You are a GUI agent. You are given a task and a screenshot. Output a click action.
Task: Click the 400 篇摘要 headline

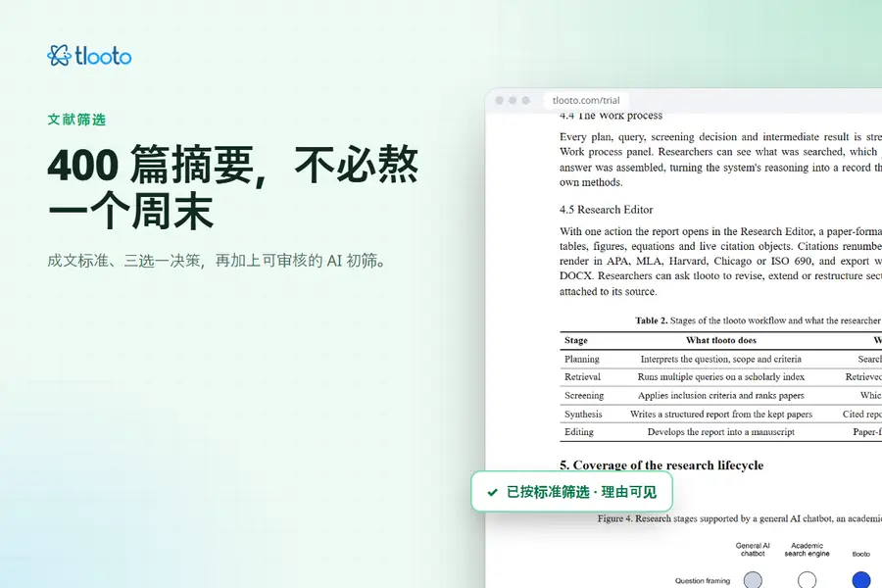(x=233, y=187)
